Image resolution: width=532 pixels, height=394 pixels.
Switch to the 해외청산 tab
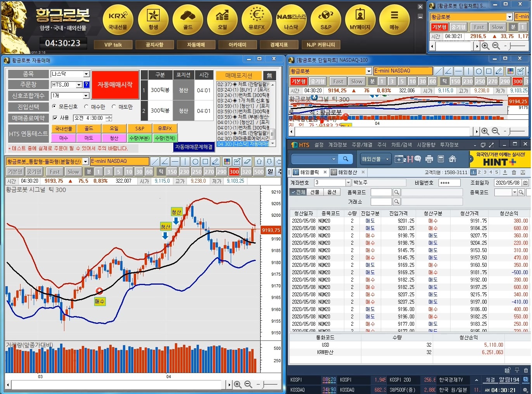click(x=347, y=172)
